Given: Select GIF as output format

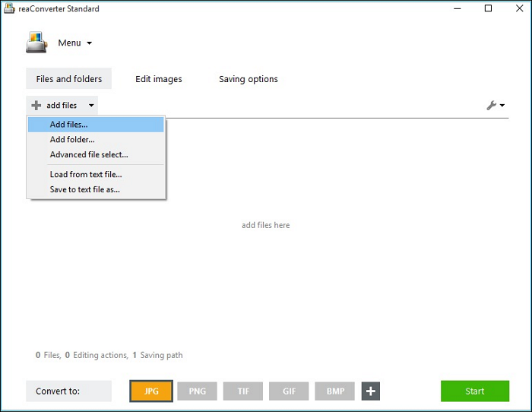Looking at the screenshot, I should [x=289, y=391].
